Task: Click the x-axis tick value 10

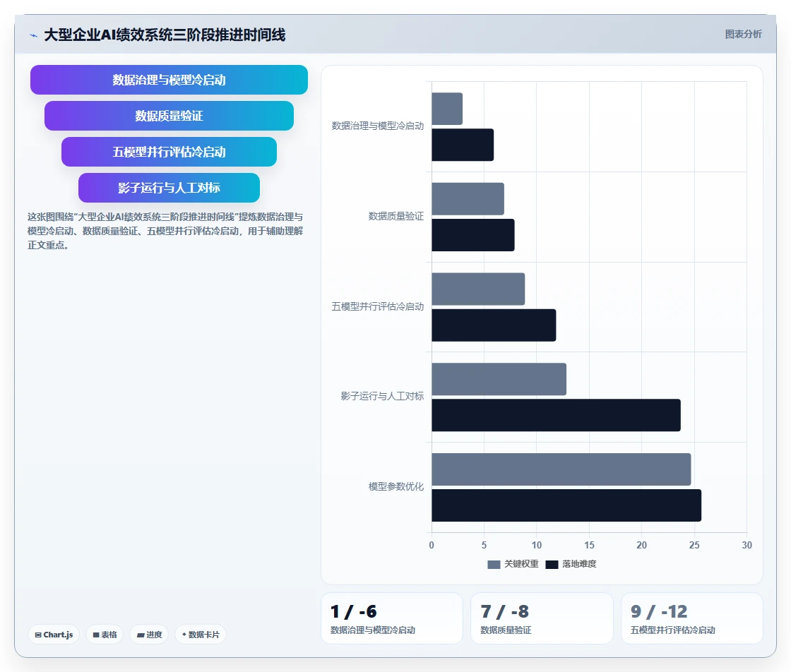Action: 536,545
